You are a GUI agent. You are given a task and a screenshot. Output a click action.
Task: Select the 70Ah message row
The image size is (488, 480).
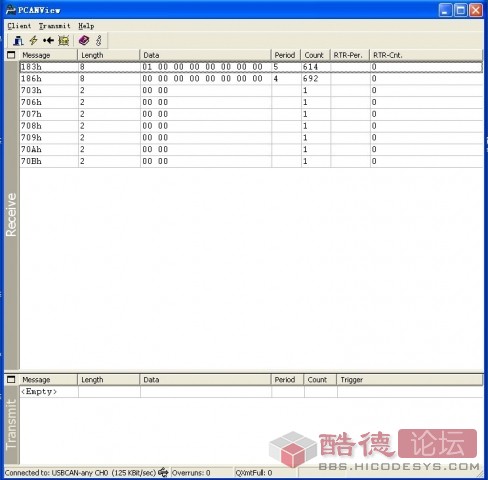[251, 149]
